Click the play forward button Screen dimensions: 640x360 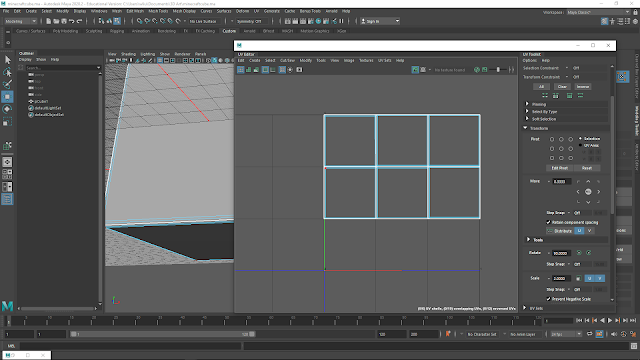pos(610,321)
